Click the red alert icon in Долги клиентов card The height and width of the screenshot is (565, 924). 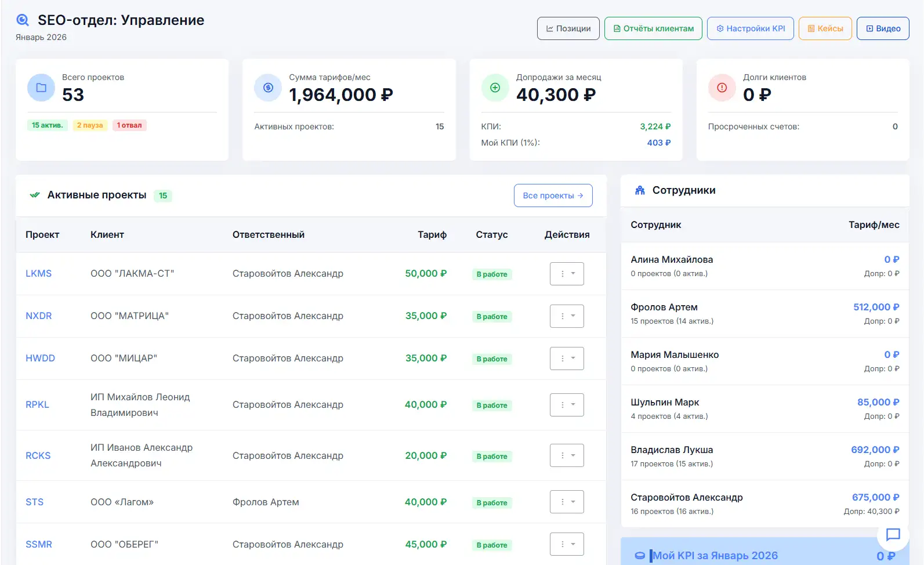click(x=722, y=88)
